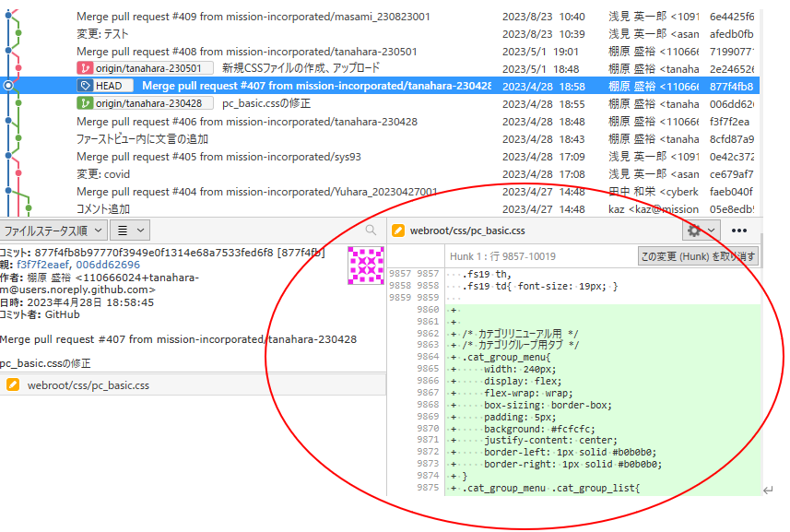
Task: Select webroot/css/pc_basic.css in the file list
Action: point(88,385)
